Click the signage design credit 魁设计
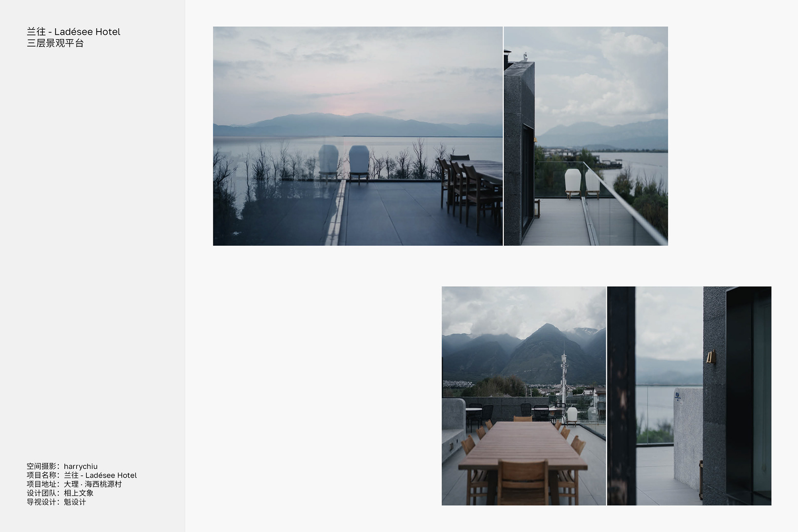The width and height of the screenshot is (798, 532). pos(75,502)
